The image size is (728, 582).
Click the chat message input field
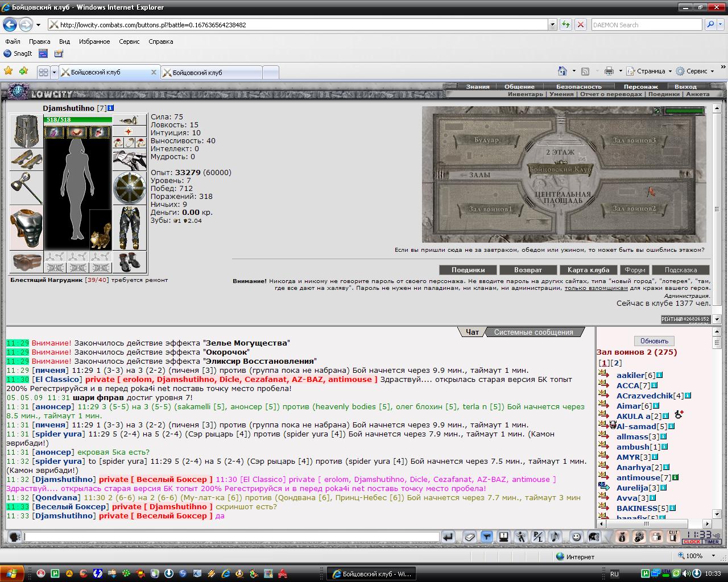pos(231,537)
